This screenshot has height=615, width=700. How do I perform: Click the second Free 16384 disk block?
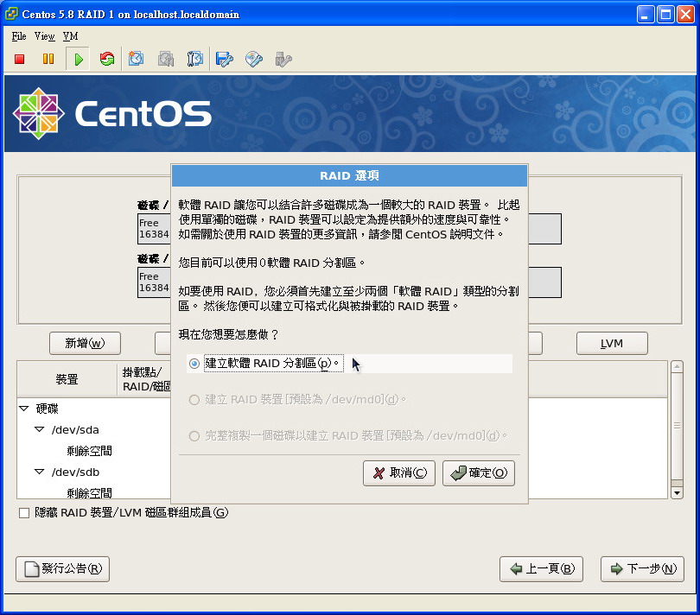point(154,282)
